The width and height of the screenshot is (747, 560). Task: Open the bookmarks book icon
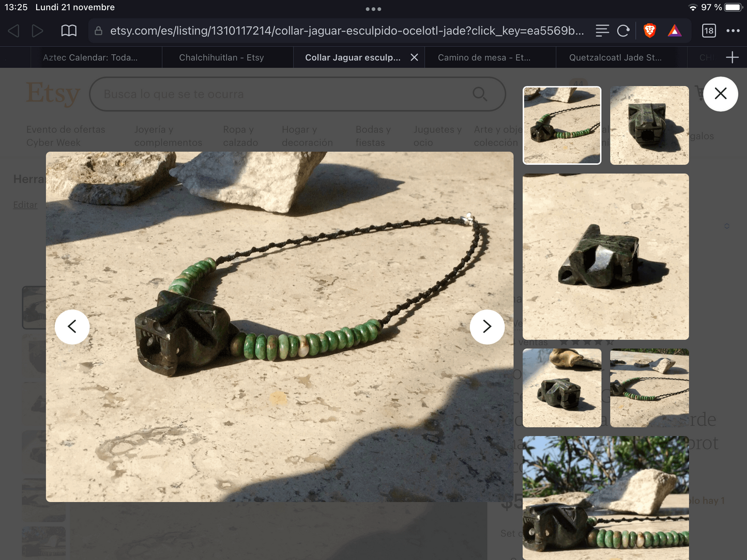tap(69, 31)
